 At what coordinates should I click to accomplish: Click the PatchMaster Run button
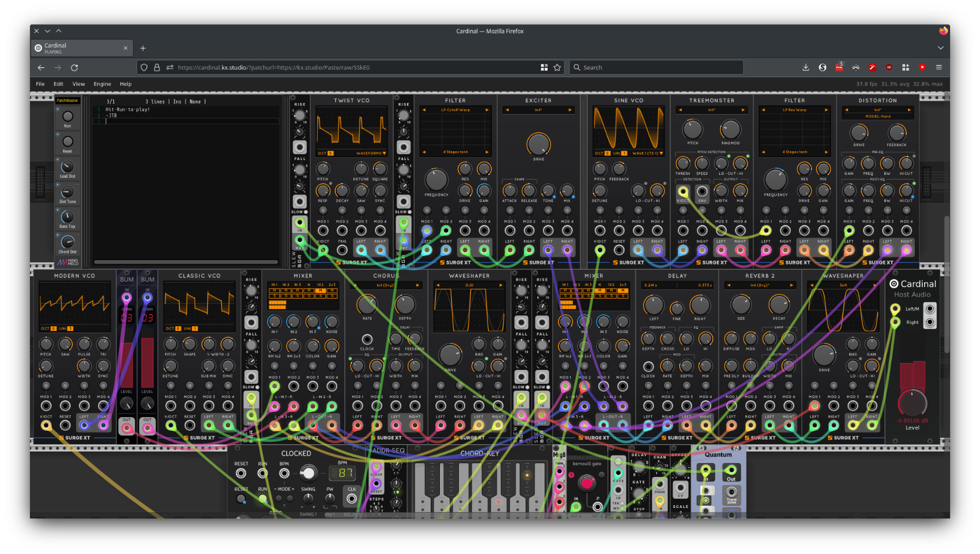point(67,116)
